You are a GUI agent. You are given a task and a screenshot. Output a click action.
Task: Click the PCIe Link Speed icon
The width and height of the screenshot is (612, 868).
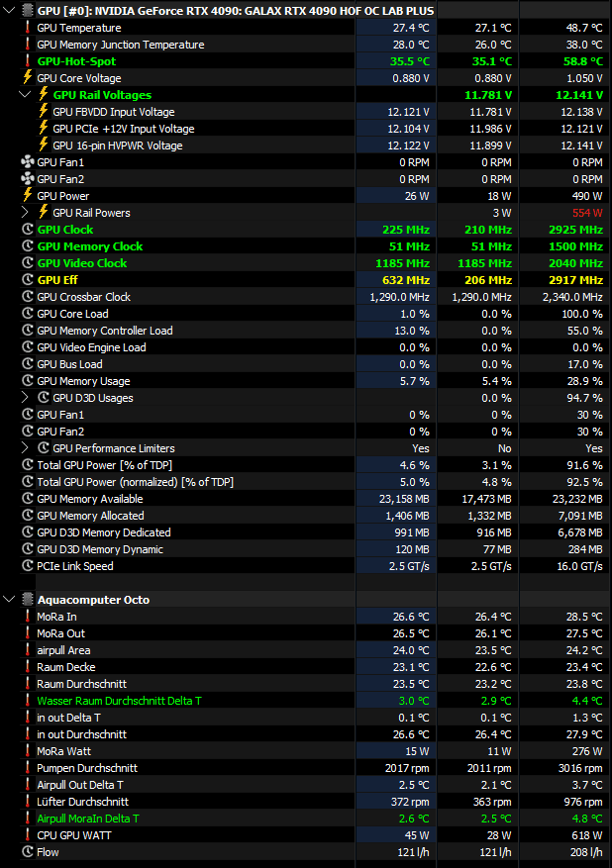coord(27,566)
